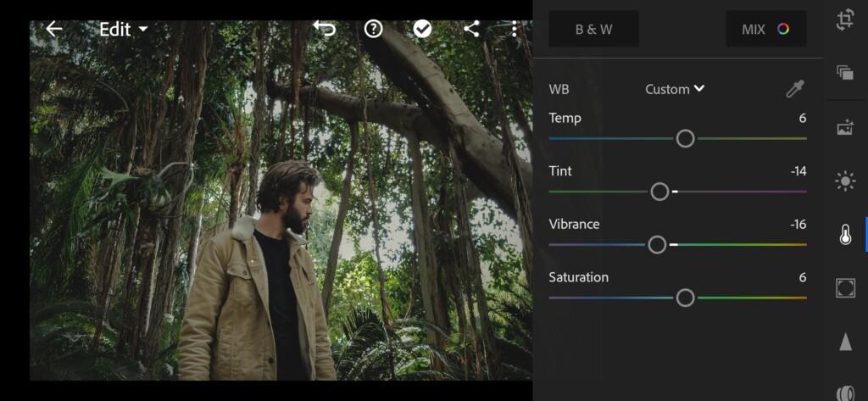The image size is (868, 401).
Task: Go back with the left arrow
Action: [x=53, y=29]
